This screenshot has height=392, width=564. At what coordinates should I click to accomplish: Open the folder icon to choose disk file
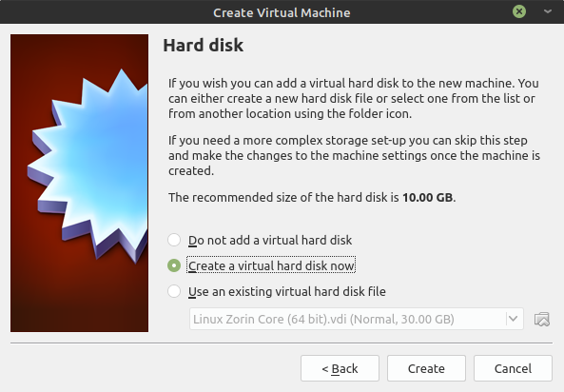[542, 320]
